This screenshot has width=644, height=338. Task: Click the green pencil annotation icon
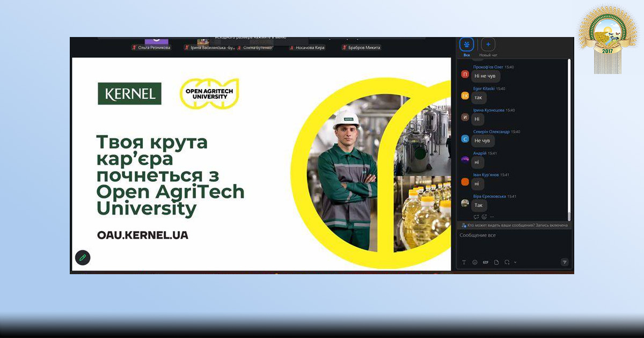(83, 258)
